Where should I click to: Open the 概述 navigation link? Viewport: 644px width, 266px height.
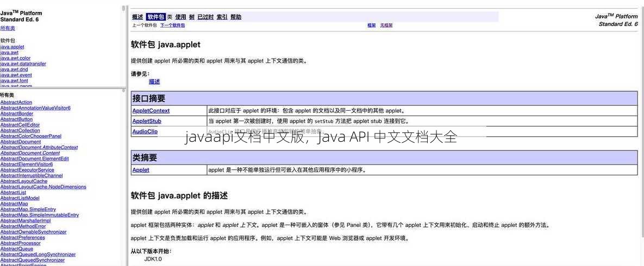click(x=137, y=17)
